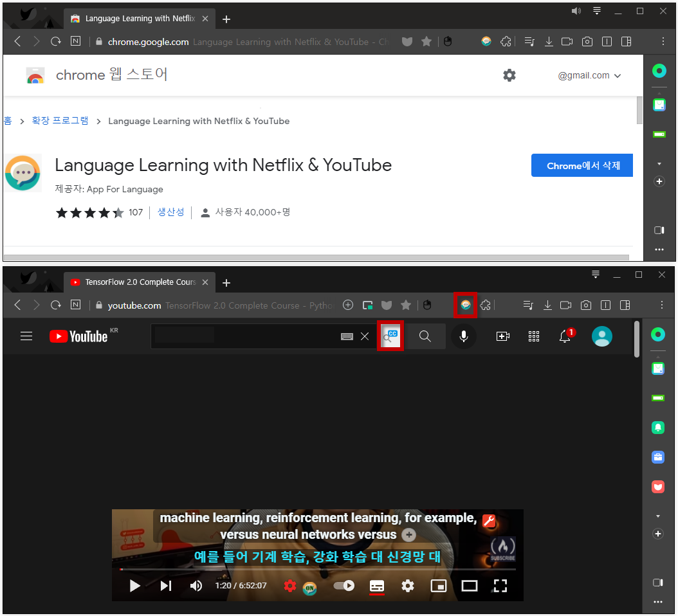Go back in the web store window
Screen dimensions: 678x616
(x=18, y=42)
